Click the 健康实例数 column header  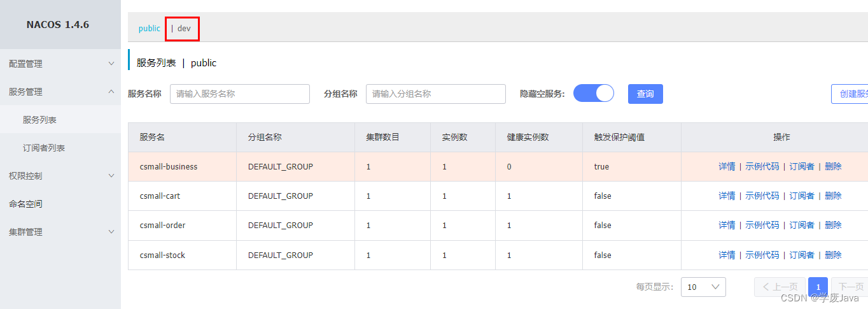tap(528, 137)
